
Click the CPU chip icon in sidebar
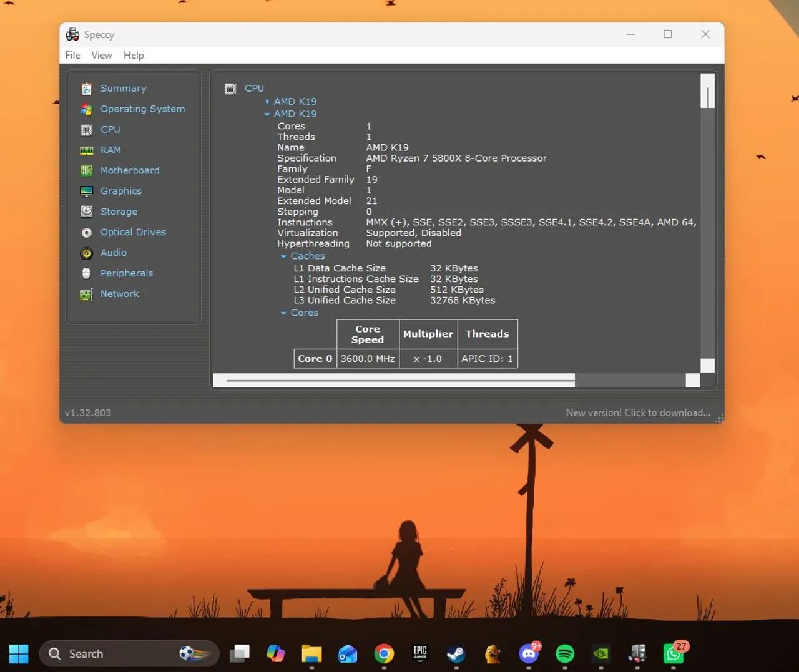click(x=87, y=130)
